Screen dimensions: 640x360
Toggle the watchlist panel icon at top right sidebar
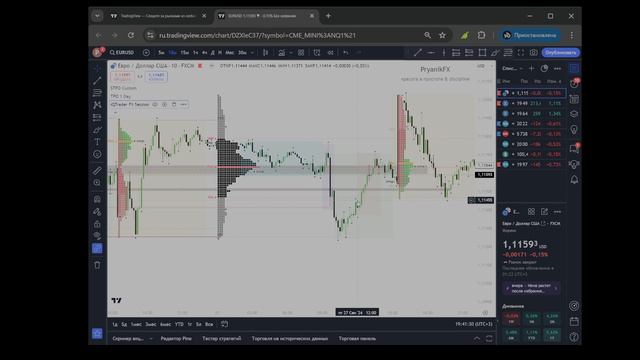[x=574, y=68]
